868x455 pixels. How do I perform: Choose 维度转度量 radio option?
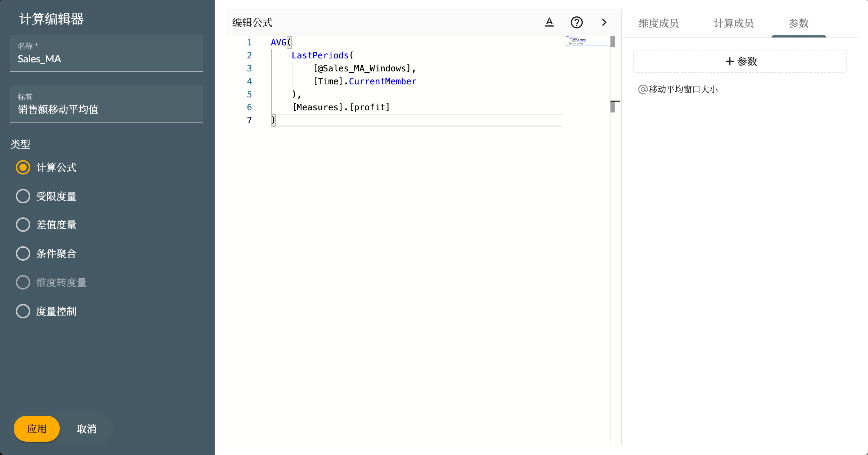23,282
